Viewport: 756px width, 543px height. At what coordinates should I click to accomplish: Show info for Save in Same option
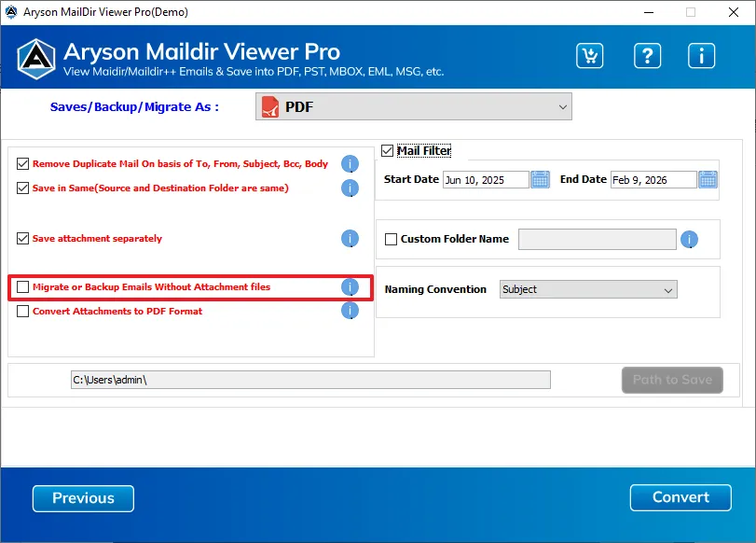coord(350,188)
